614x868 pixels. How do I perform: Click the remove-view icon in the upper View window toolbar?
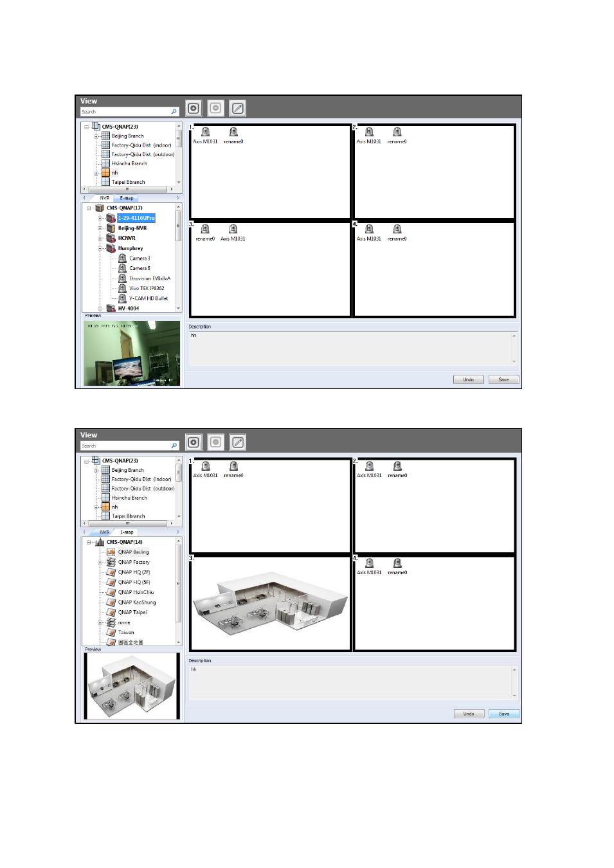coord(216,108)
